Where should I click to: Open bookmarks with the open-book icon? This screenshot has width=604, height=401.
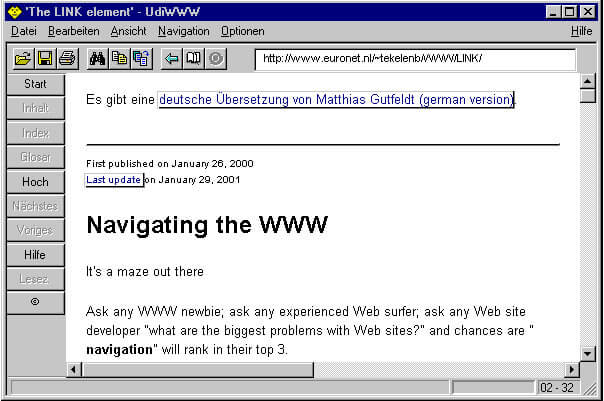click(x=193, y=59)
